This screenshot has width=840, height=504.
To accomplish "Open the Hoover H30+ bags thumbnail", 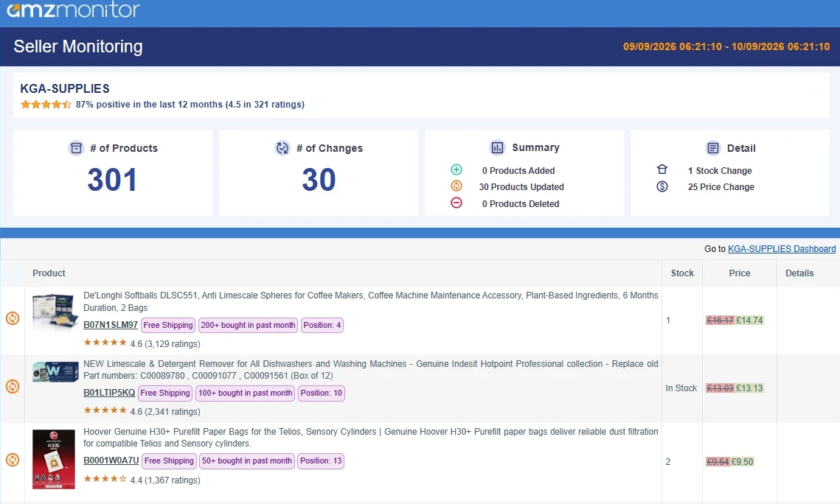I will coord(54,459).
